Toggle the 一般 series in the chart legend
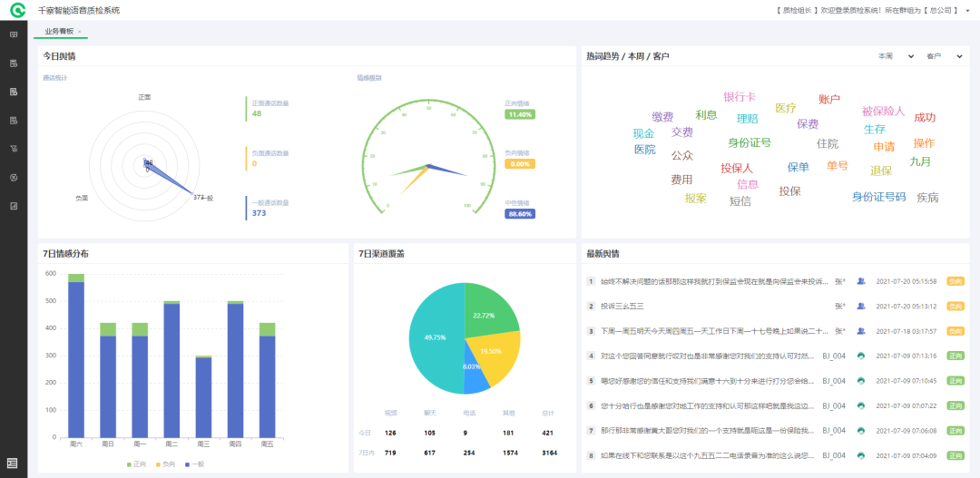 coord(195,464)
